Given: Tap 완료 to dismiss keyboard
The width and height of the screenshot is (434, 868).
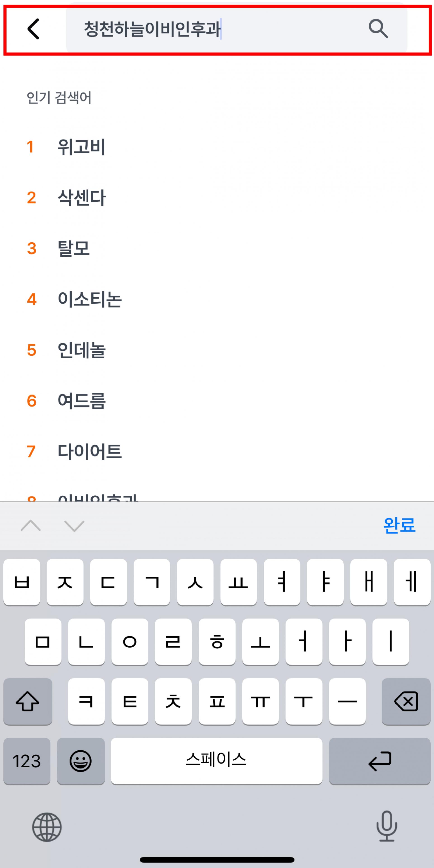Looking at the screenshot, I should (x=399, y=525).
